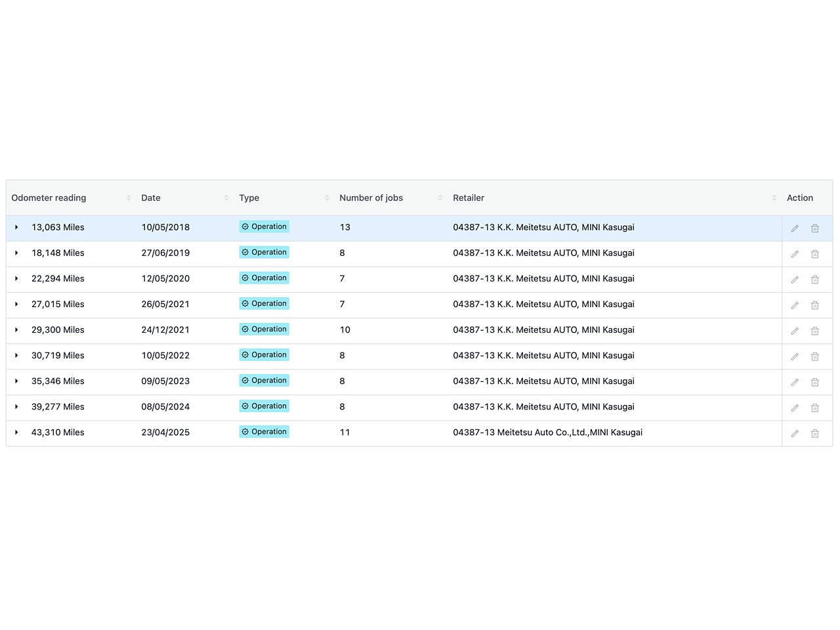Click the Operation tag dated 23/04/2025
Viewport: 840px width, 630px height.
(264, 431)
